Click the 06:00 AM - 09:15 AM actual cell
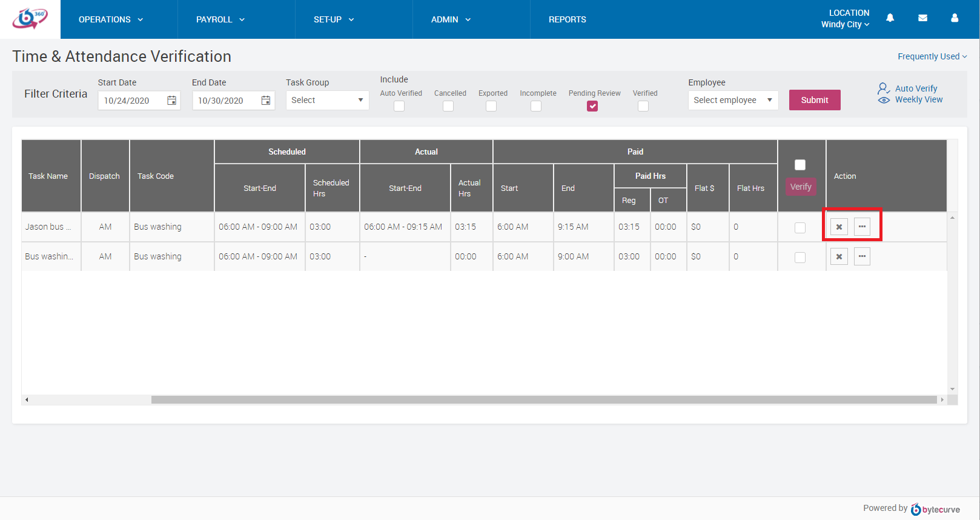980x520 pixels. 405,227
